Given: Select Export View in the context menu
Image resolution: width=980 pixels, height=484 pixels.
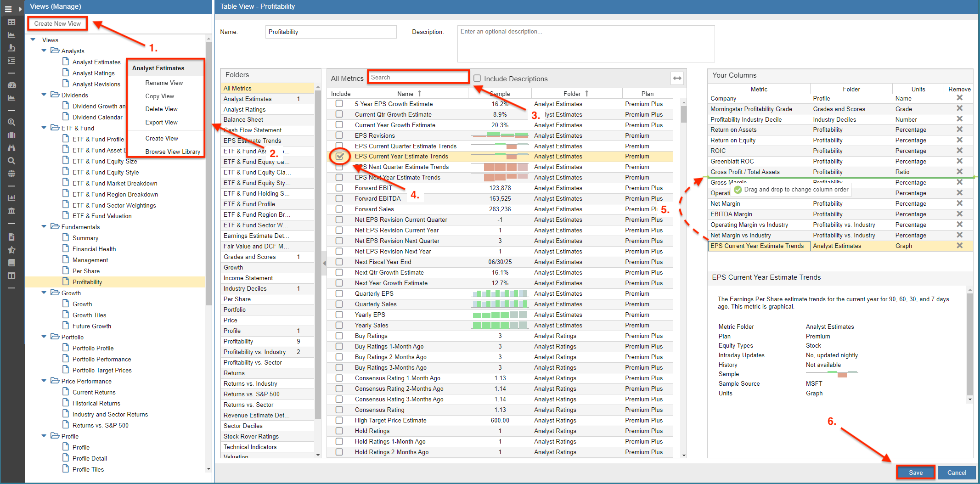Looking at the screenshot, I should point(161,123).
